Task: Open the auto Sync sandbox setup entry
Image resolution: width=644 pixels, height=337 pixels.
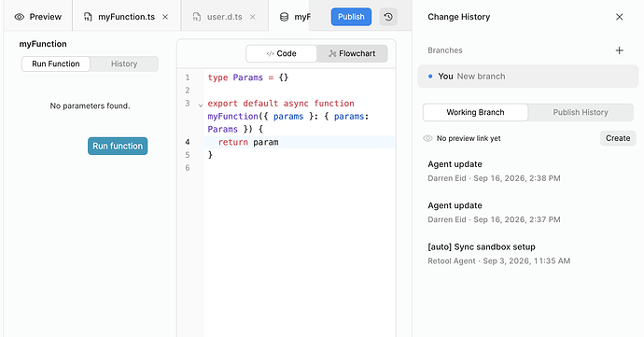Action: (x=499, y=254)
